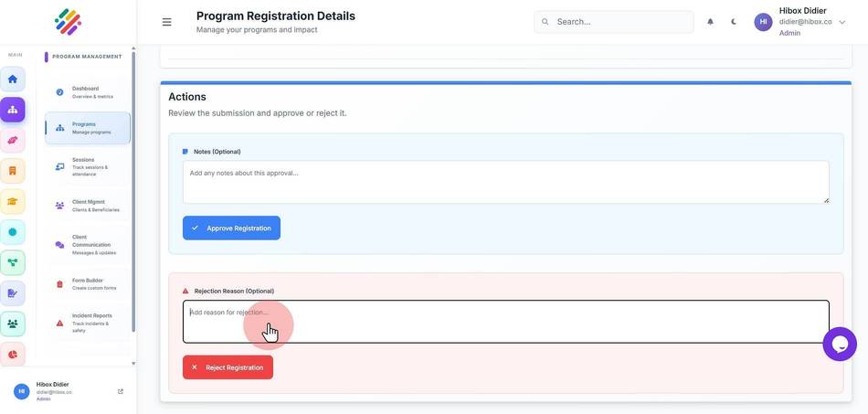Click Approve Registration button
This screenshot has height=414, width=868.
[x=231, y=228]
